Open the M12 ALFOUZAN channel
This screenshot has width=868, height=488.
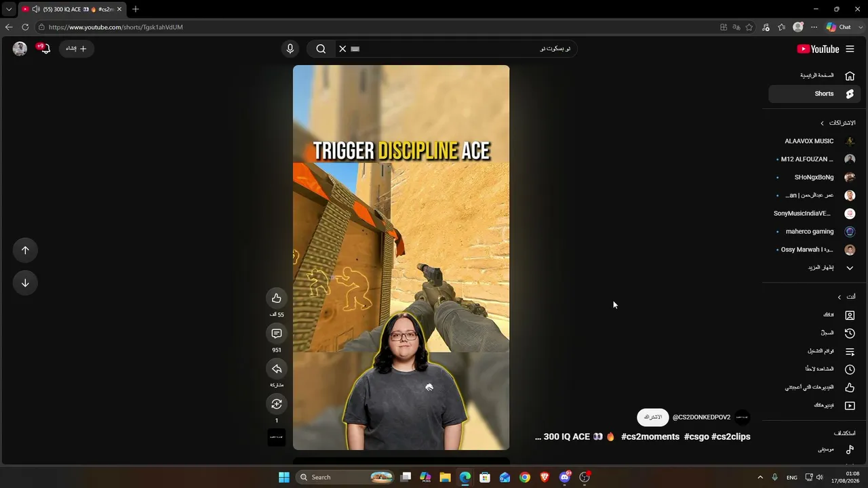pos(815,159)
